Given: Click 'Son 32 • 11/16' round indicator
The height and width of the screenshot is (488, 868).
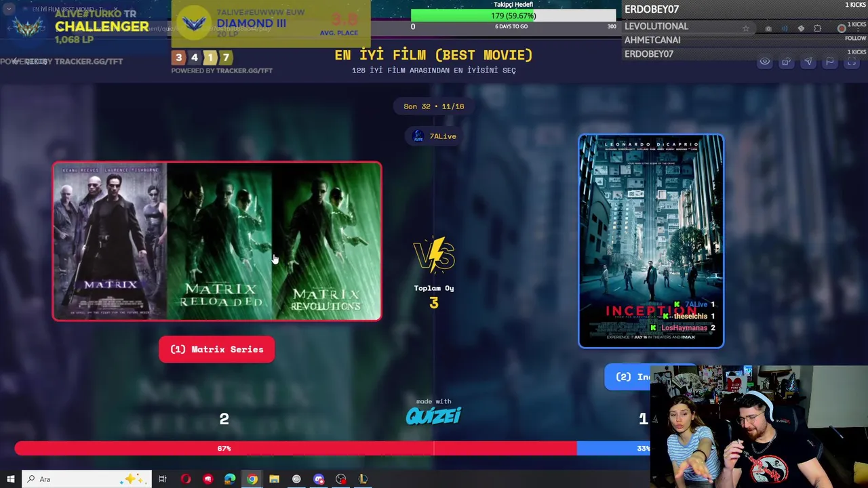Looking at the screenshot, I should [434, 106].
